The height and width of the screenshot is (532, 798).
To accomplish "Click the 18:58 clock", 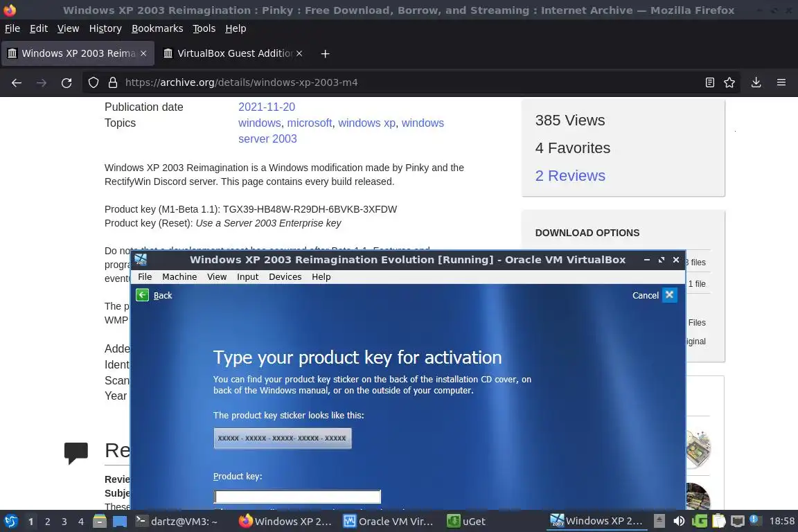I will coord(781,521).
